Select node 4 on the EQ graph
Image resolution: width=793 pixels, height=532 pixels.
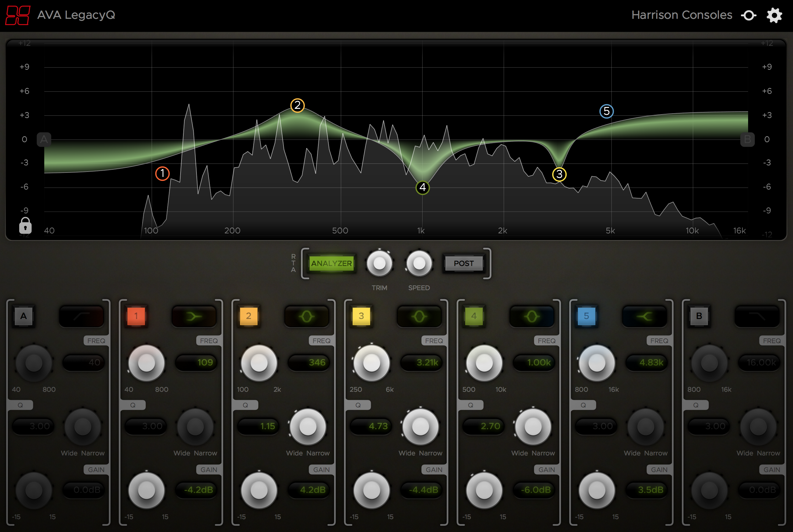(x=422, y=187)
